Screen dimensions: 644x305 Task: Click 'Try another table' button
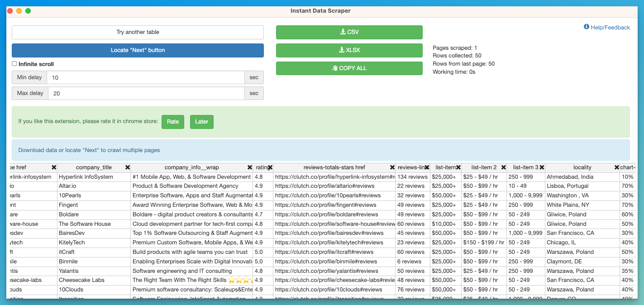pos(138,32)
